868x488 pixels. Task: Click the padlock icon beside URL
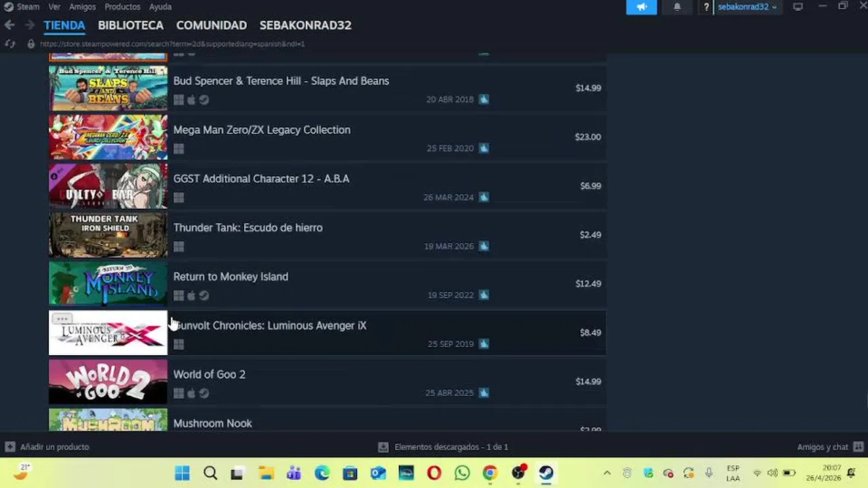coord(31,43)
